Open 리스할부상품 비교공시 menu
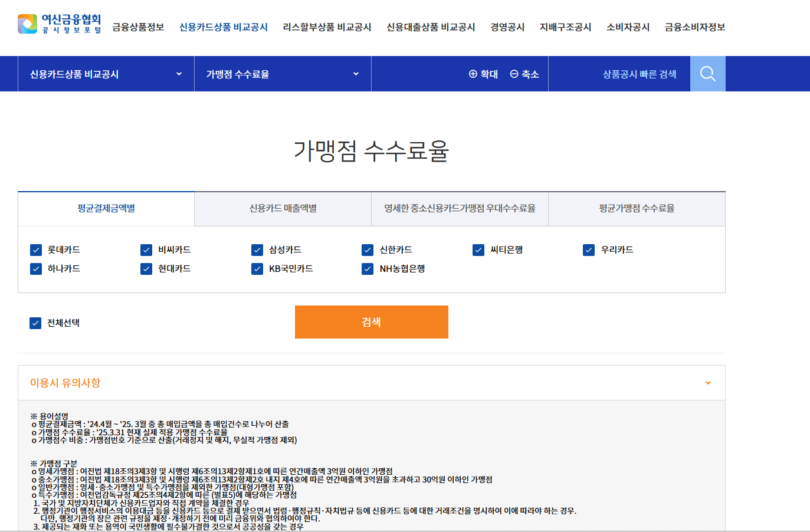Image resolution: width=810 pixels, height=532 pixels. coord(327,27)
